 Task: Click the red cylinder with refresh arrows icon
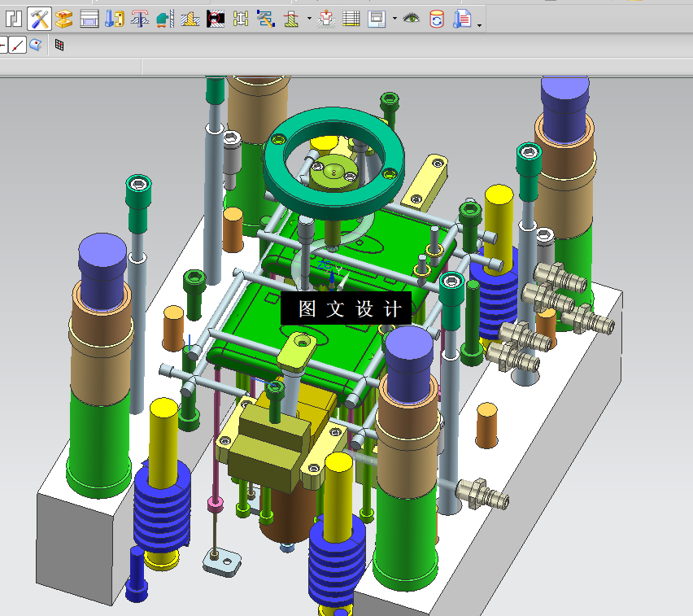point(437,18)
